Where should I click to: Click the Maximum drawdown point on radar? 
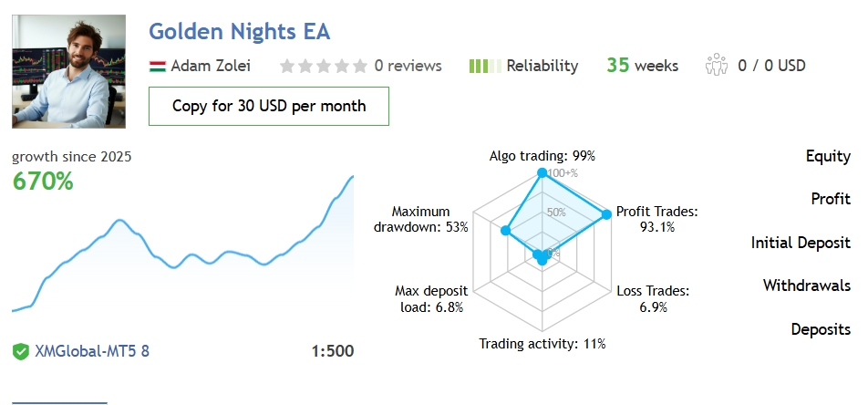pyautogui.click(x=504, y=231)
